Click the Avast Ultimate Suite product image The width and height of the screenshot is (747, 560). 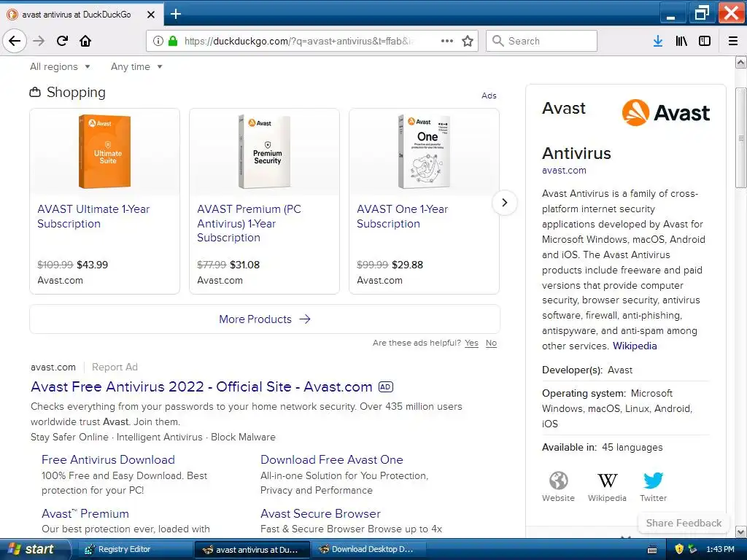click(x=105, y=152)
